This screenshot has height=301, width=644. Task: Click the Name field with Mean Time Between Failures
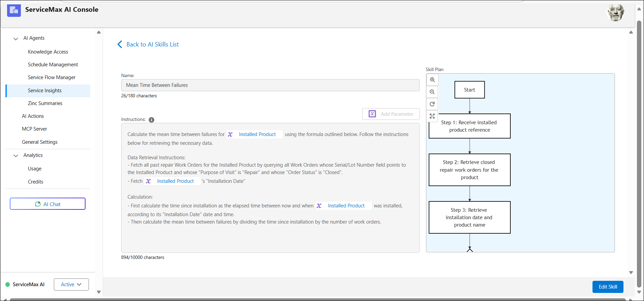(270, 85)
